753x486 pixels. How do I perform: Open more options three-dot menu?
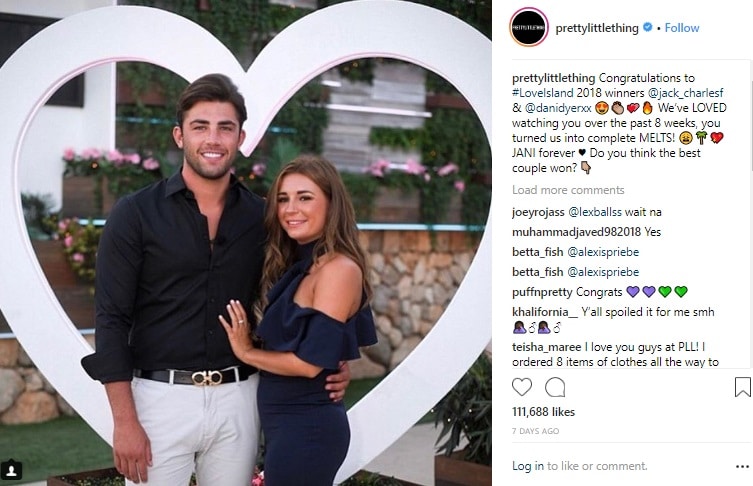click(x=742, y=466)
